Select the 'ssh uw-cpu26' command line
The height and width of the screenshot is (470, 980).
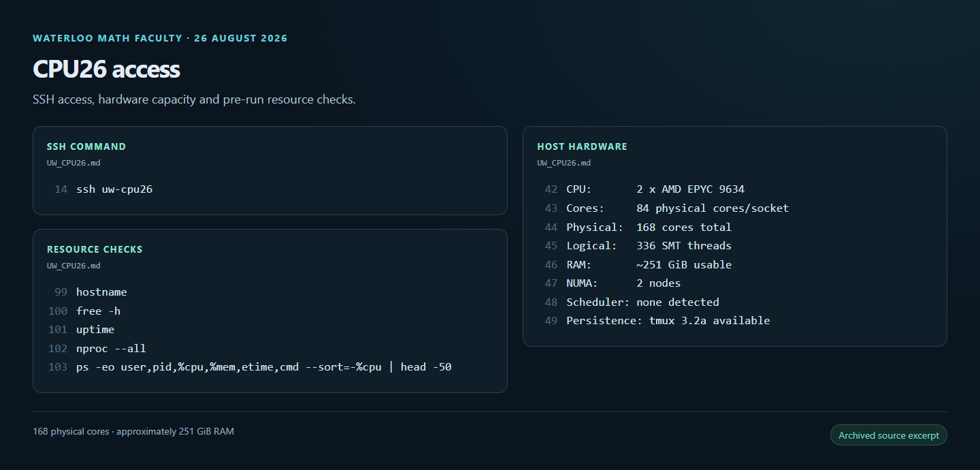pyautogui.click(x=114, y=189)
